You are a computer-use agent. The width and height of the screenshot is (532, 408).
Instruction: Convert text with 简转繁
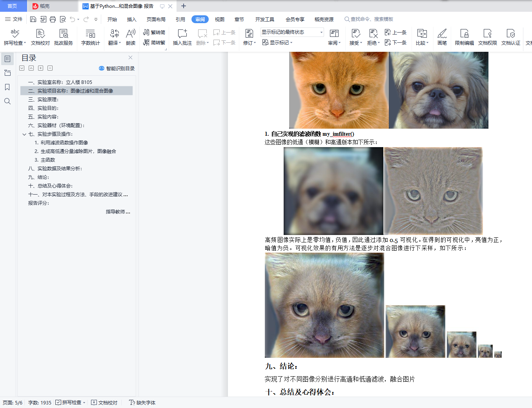pyautogui.click(x=154, y=43)
